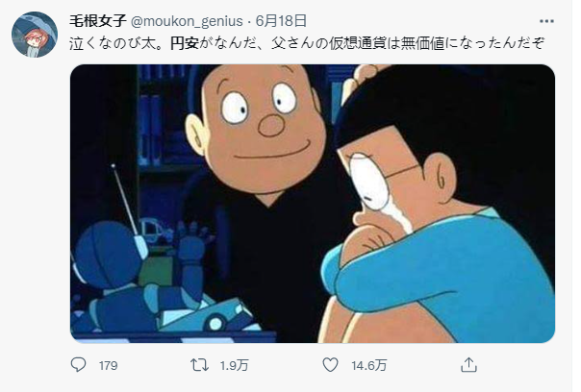This screenshot has height=392, width=581.
Task: Click the 1.9万 retweet count
Action: pyautogui.click(x=234, y=366)
